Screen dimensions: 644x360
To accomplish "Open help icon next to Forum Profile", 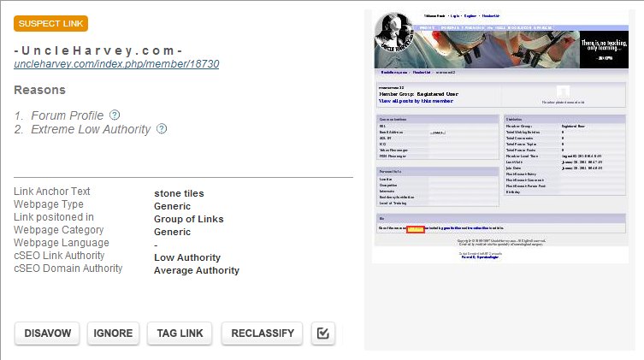I will (115, 115).
